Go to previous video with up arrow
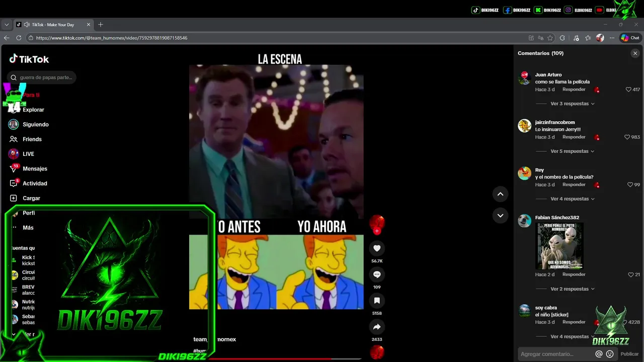This screenshot has height=362, width=644. [500, 194]
